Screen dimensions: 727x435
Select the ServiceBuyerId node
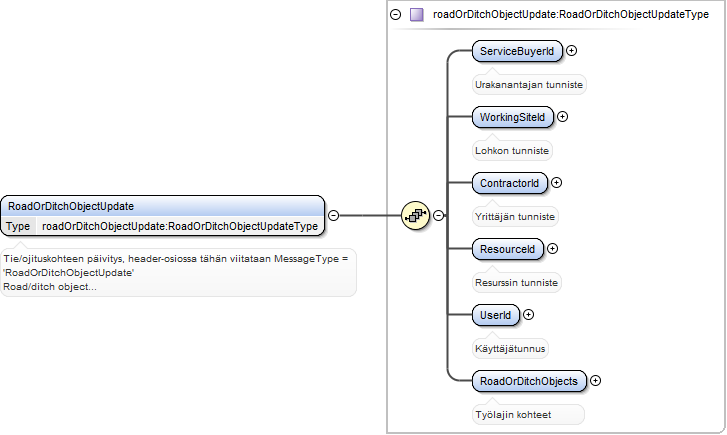coord(517,51)
